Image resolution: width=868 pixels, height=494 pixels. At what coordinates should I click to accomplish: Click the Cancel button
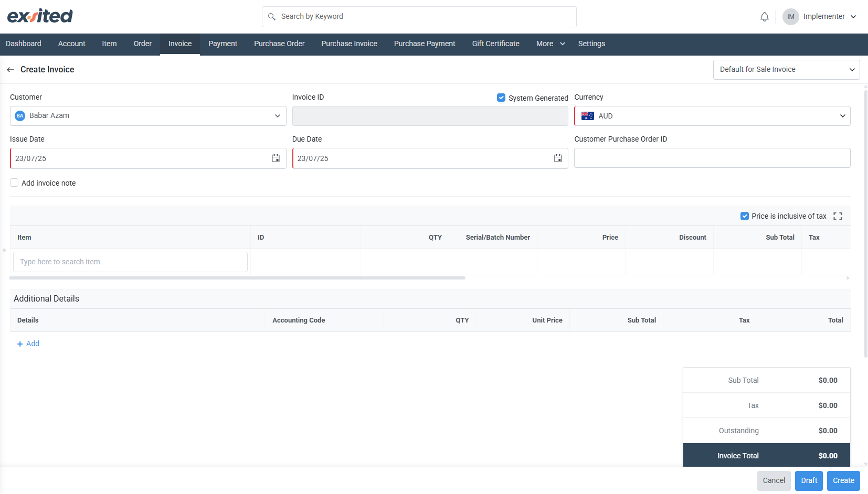pyautogui.click(x=774, y=481)
